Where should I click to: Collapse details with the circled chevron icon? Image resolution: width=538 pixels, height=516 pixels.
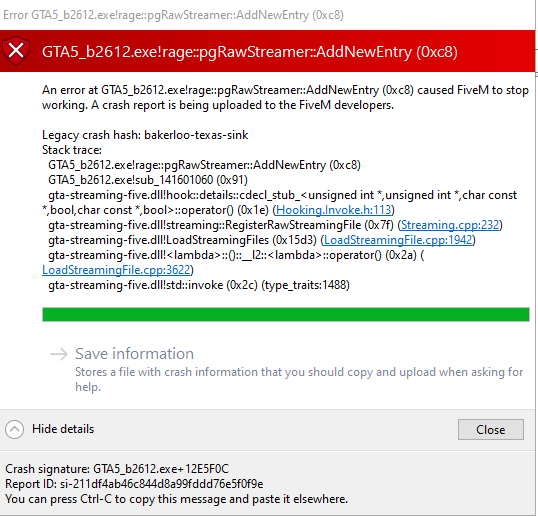[14, 429]
